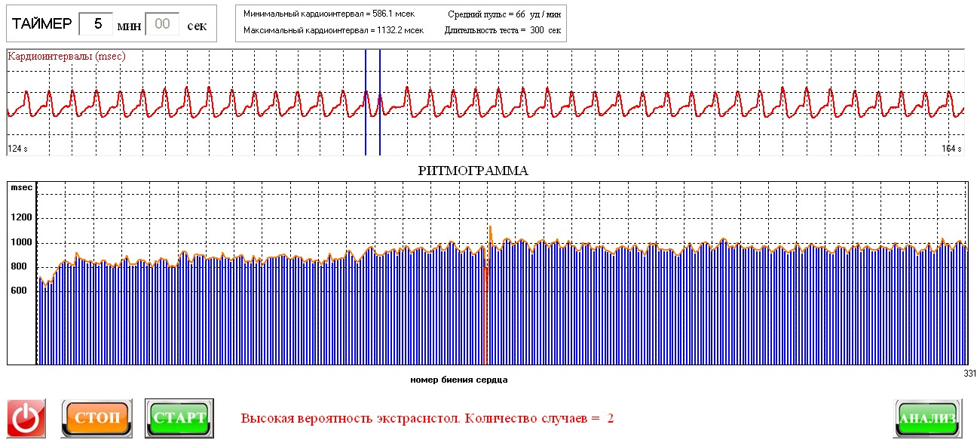Viewport: 980px width, 443px height.
Task: Click the 1000 axis label on rhythmogram
Action: point(23,243)
